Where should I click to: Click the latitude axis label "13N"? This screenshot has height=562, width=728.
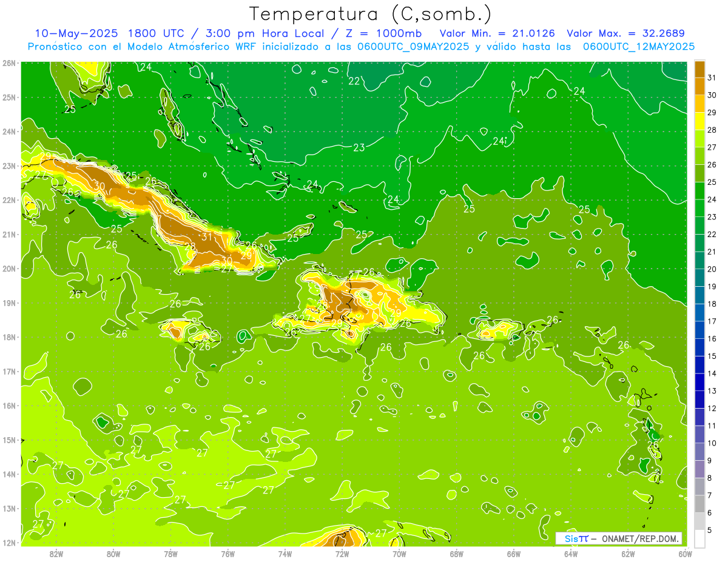(9, 508)
